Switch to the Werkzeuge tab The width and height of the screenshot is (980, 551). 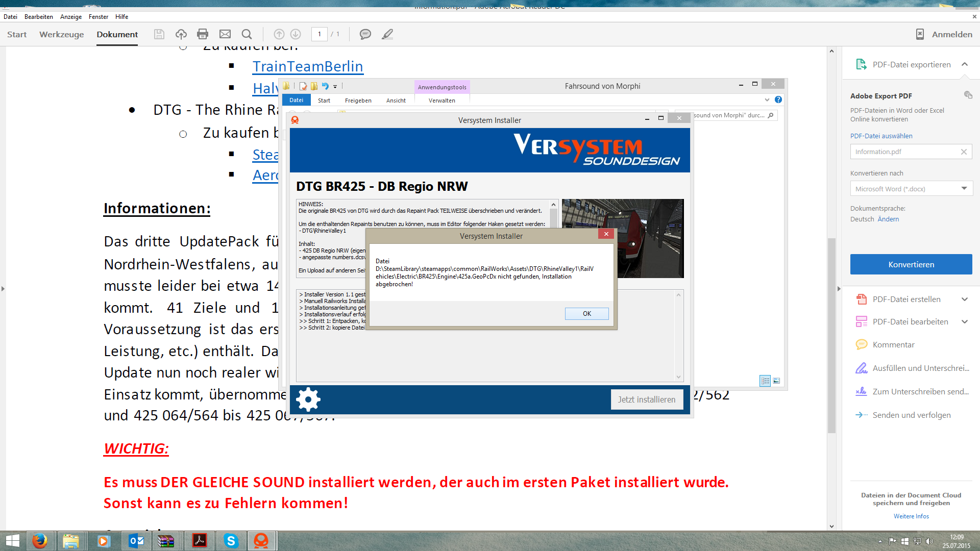coord(61,34)
